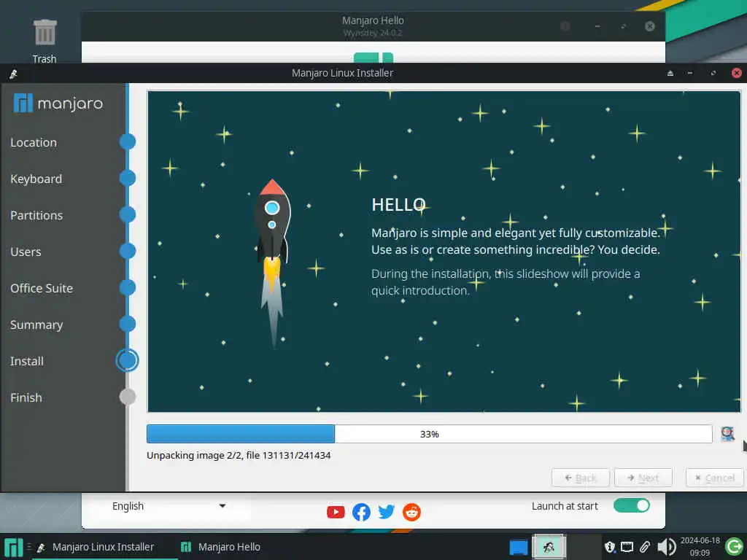Click the show desktop blue icon in taskbar

[x=519, y=547]
